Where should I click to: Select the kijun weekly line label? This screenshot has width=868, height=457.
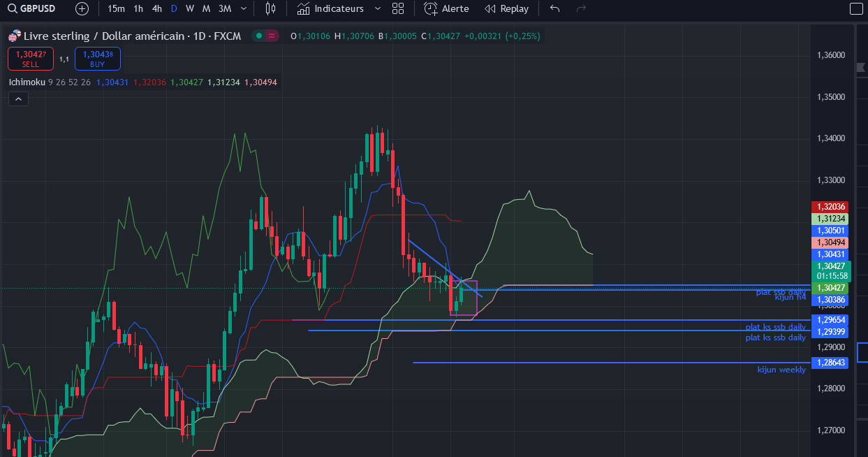tap(781, 370)
